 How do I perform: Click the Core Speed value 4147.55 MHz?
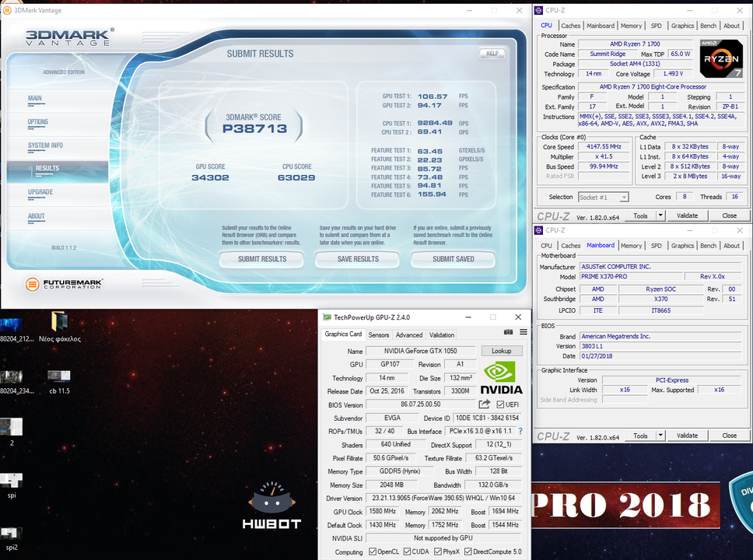tap(604, 146)
